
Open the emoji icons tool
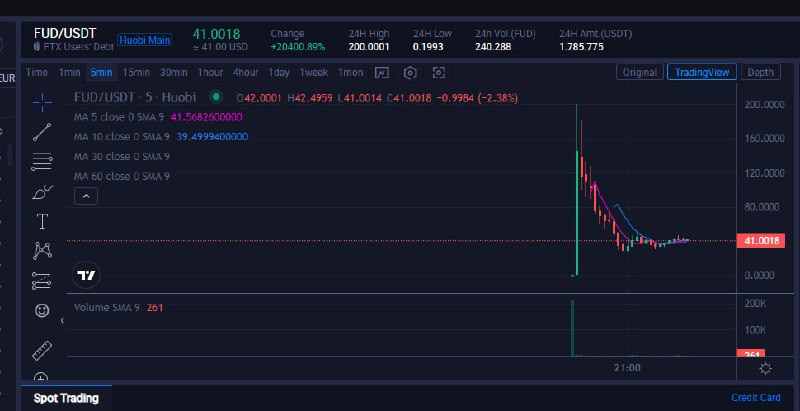tap(42, 310)
